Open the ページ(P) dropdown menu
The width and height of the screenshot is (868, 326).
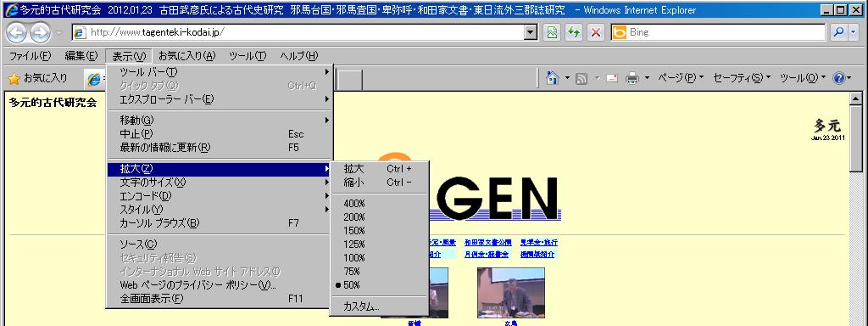pyautogui.click(x=681, y=78)
